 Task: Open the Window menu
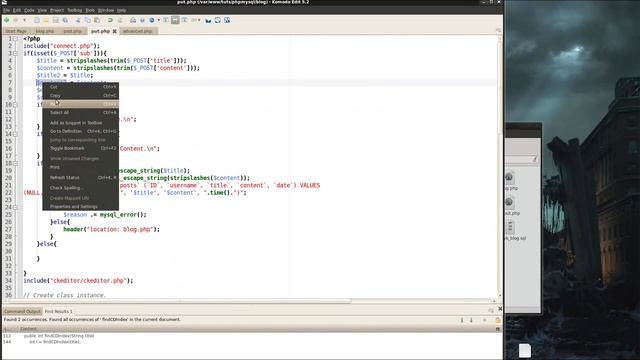[106, 10]
